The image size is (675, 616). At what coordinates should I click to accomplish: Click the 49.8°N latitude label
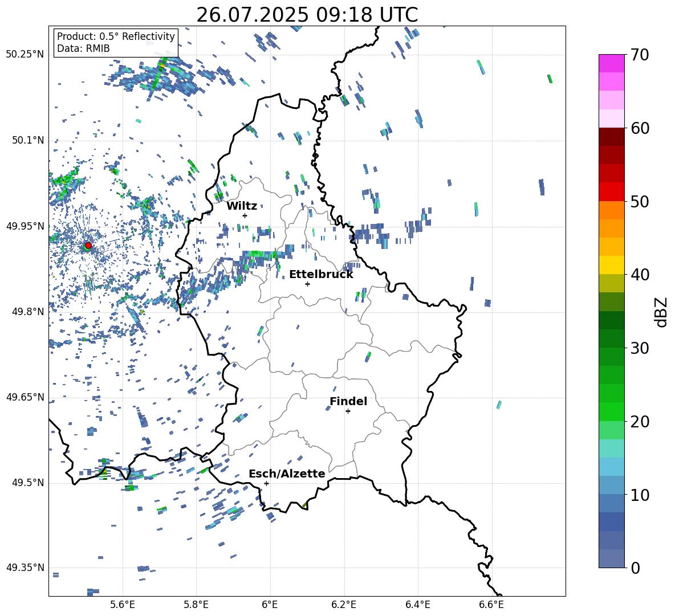pos(28,312)
